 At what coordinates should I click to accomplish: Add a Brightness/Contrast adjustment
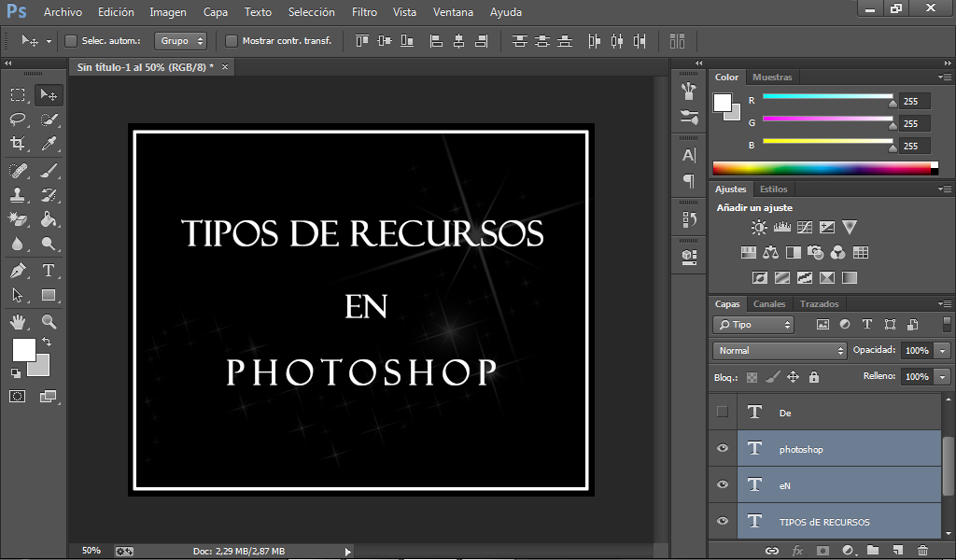click(x=759, y=228)
